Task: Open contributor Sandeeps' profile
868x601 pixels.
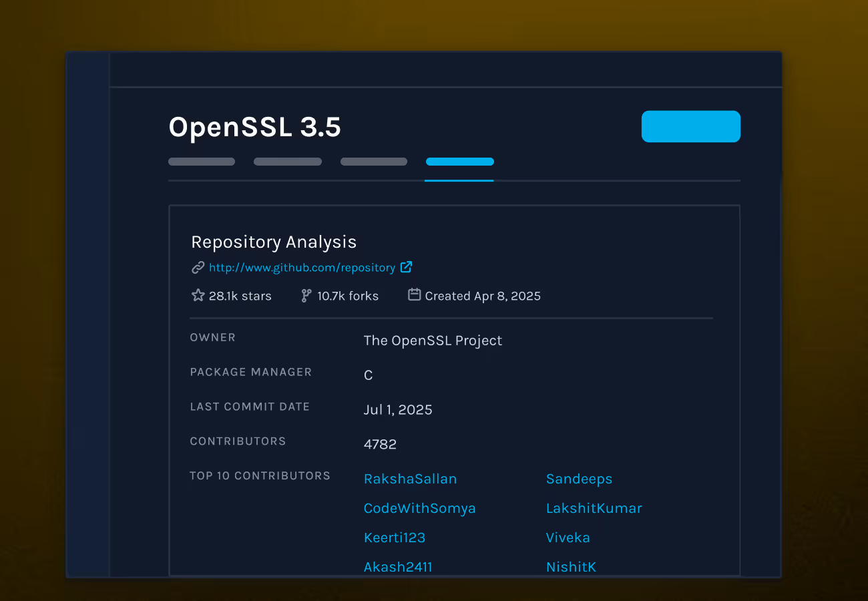Action: pyautogui.click(x=579, y=479)
